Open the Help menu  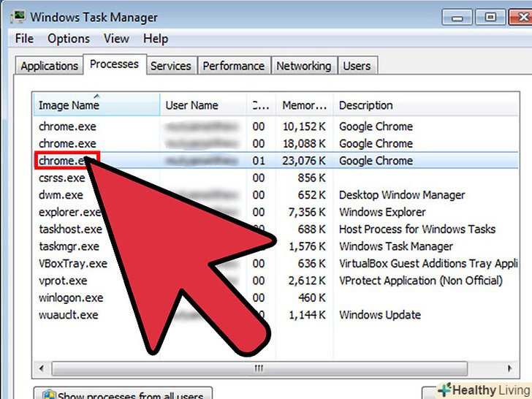(156, 39)
